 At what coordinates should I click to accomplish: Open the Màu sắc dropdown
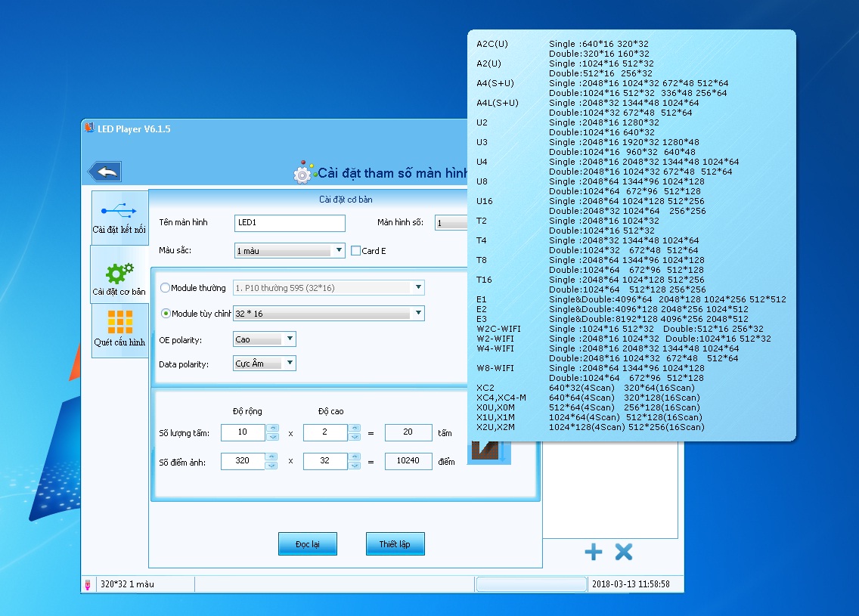pyautogui.click(x=337, y=251)
